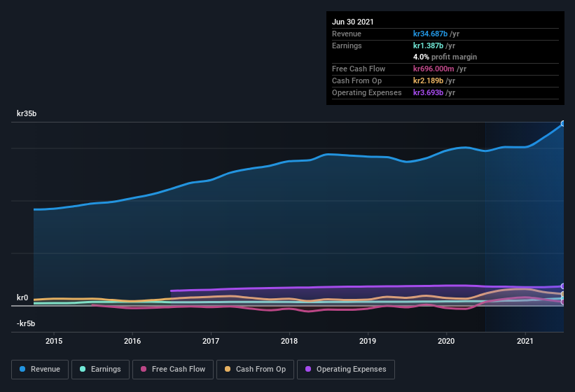Image resolution: width=575 pixels, height=392 pixels.
Task: Click the Earnings label in the tooltip
Action: click(x=347, y=45)
